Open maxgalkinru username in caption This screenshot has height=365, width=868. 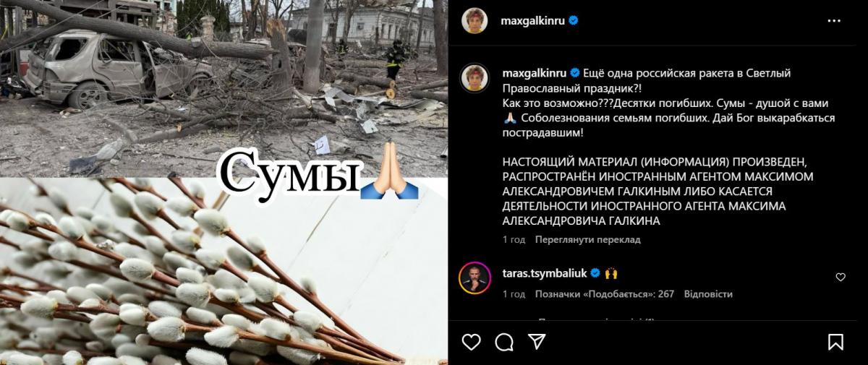pos(535,73)
